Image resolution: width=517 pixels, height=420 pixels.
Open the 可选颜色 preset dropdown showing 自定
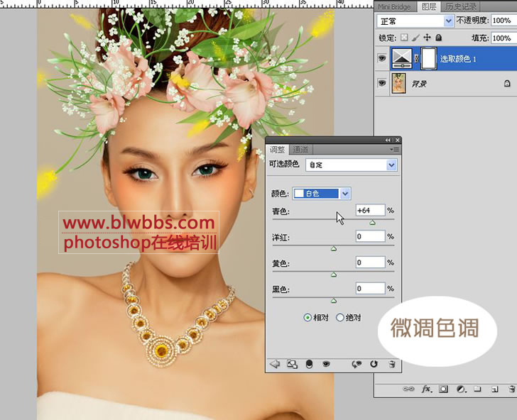[351, 165]
